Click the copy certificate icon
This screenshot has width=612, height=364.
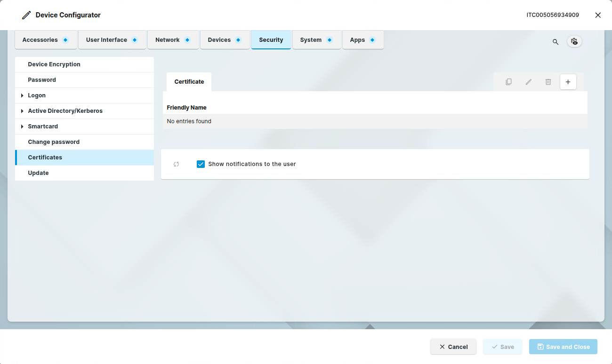(508, 82)
